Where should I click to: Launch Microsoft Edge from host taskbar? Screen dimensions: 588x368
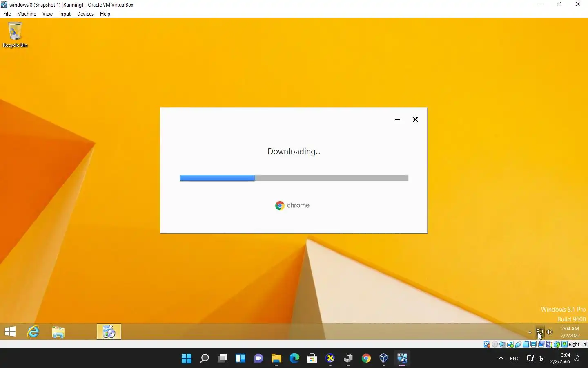pyautogui.click(x=294, y=359)
